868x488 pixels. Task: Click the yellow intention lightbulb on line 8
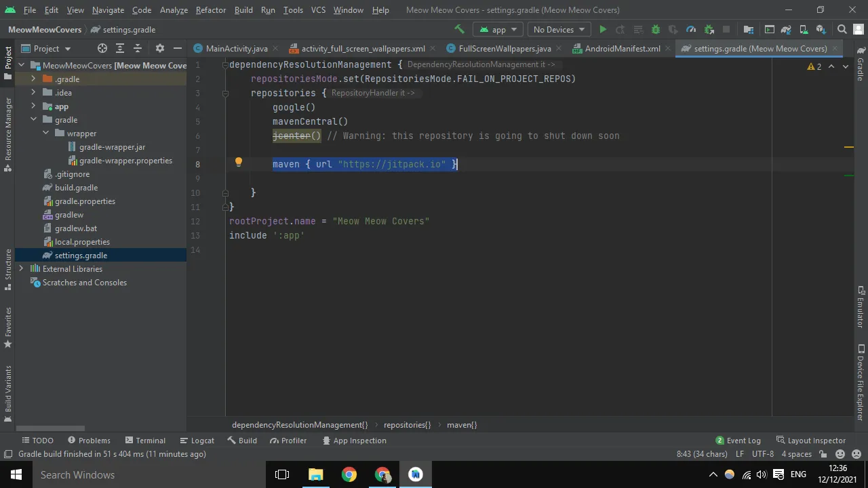coord(239,163)
